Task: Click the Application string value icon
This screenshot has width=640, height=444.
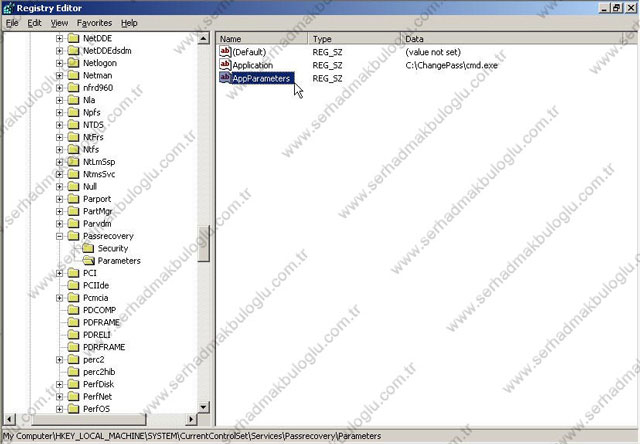Action: (x=225, y=64)
